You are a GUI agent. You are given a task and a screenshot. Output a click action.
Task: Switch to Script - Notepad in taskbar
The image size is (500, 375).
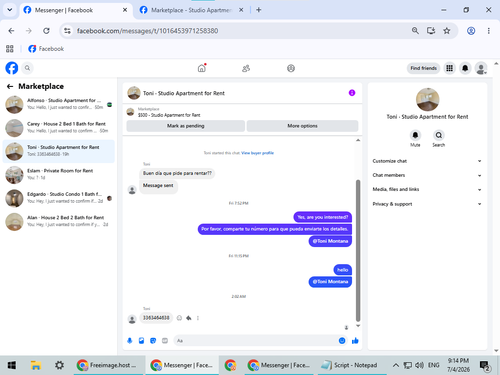(x=352, y=365)
